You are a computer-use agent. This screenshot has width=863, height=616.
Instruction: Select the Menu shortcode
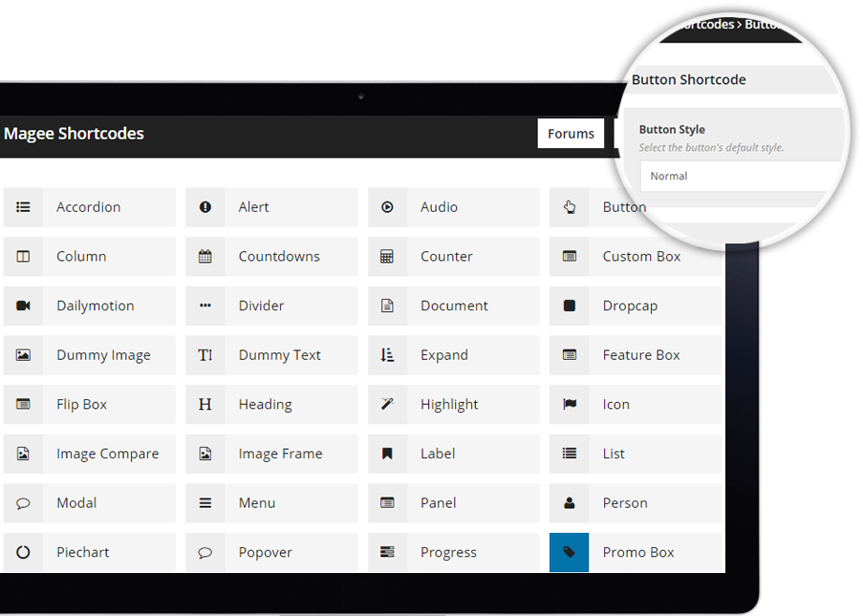tap(271, 502)
